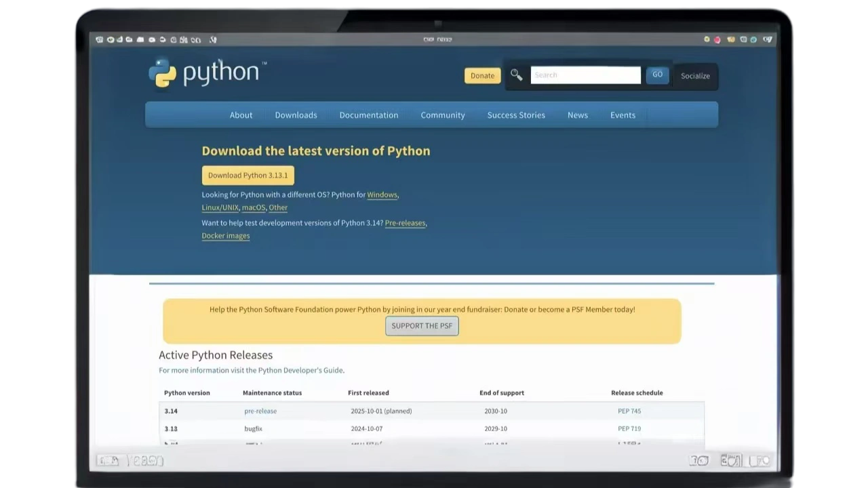
Task: Click the Python version column header
Action: [x=187, y=392]
